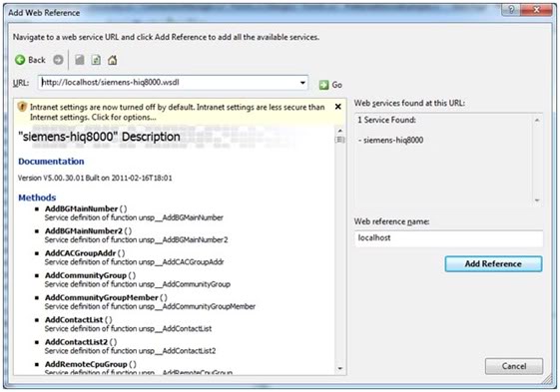Click the Add Reference button
Screen dimensions: 560x392
click(x=493, y=264)
